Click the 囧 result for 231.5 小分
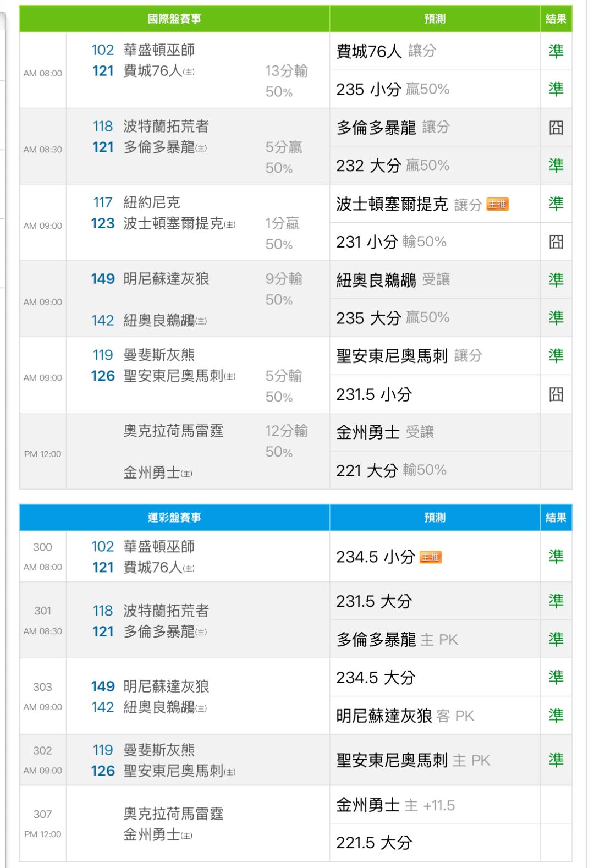The image size is (594, 868). (x=555, y=394)
